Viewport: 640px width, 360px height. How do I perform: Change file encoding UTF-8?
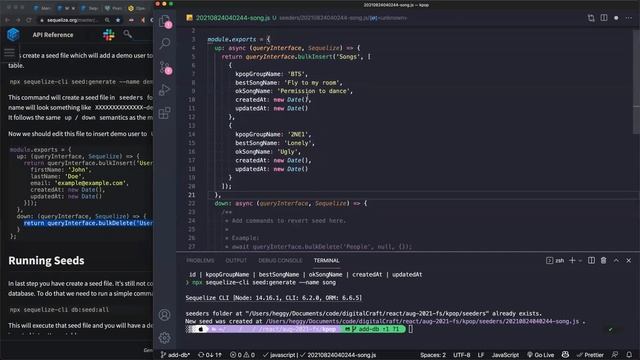462,355
